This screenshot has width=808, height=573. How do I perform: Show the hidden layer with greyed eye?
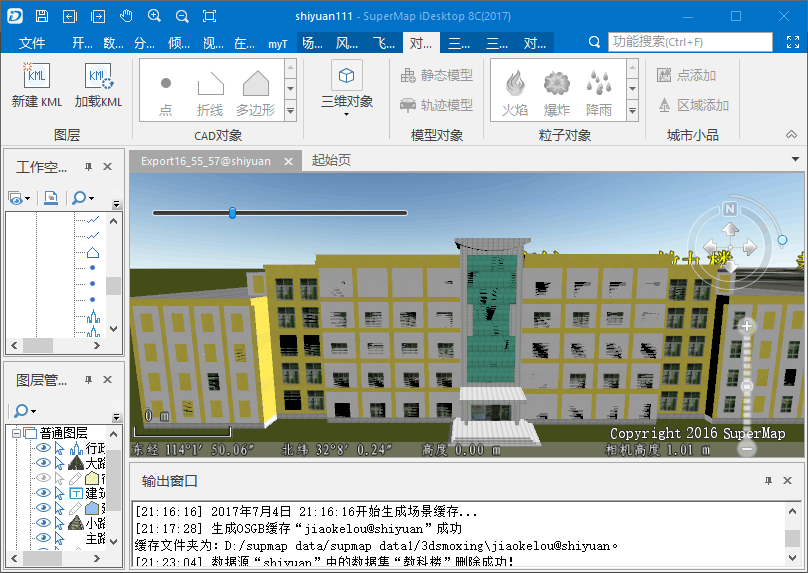[43, 478]
